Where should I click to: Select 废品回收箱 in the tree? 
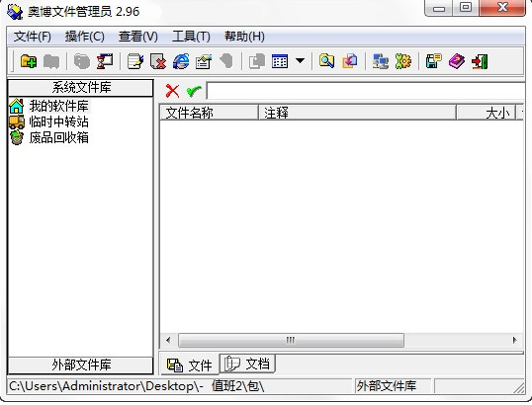tap(58, 137)
